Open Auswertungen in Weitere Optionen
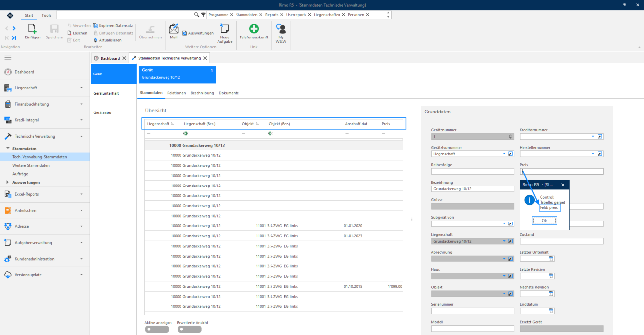This screenshot has width=644, height=335. 198,33
